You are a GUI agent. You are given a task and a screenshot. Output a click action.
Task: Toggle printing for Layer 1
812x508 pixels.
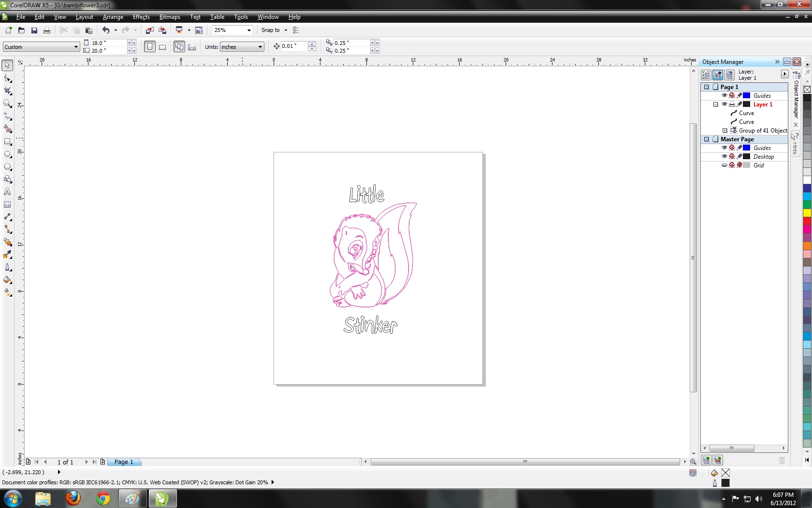(732, 105)
